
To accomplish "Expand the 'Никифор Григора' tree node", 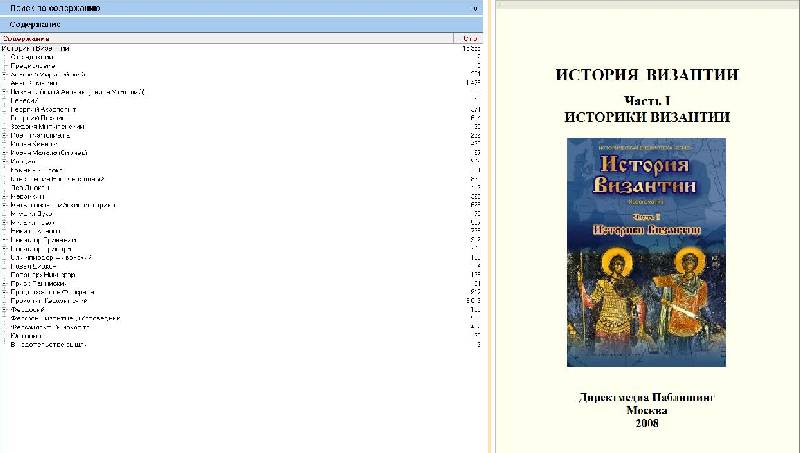I will [x=5, y=249].
